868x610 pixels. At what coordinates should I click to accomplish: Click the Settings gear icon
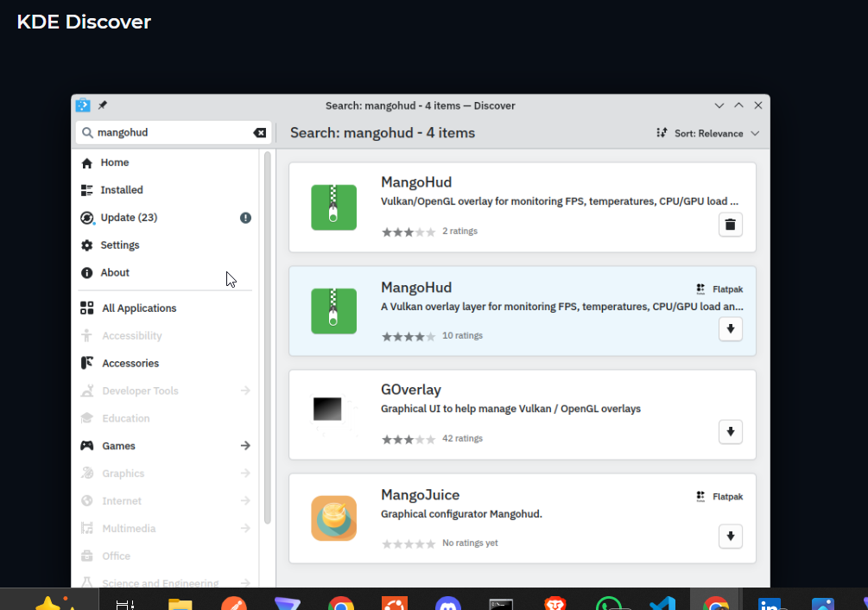pos(87,245)
